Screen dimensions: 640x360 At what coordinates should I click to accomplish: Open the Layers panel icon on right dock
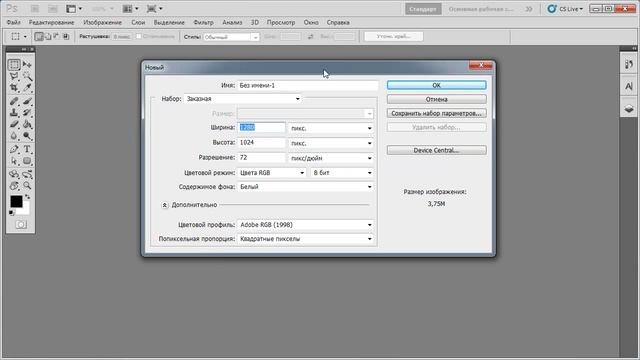point(629,109)
